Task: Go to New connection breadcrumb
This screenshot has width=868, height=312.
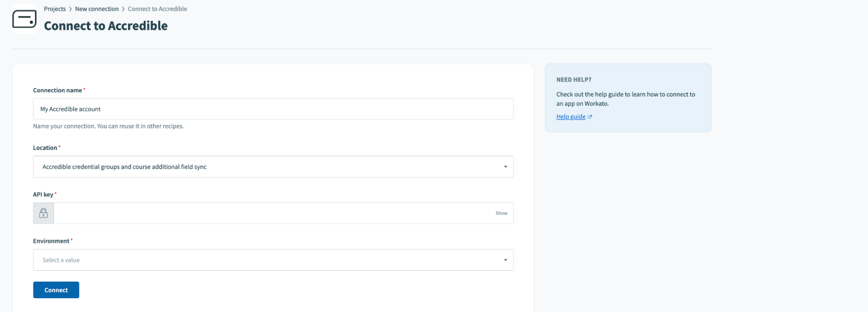Action: (97, 9)
